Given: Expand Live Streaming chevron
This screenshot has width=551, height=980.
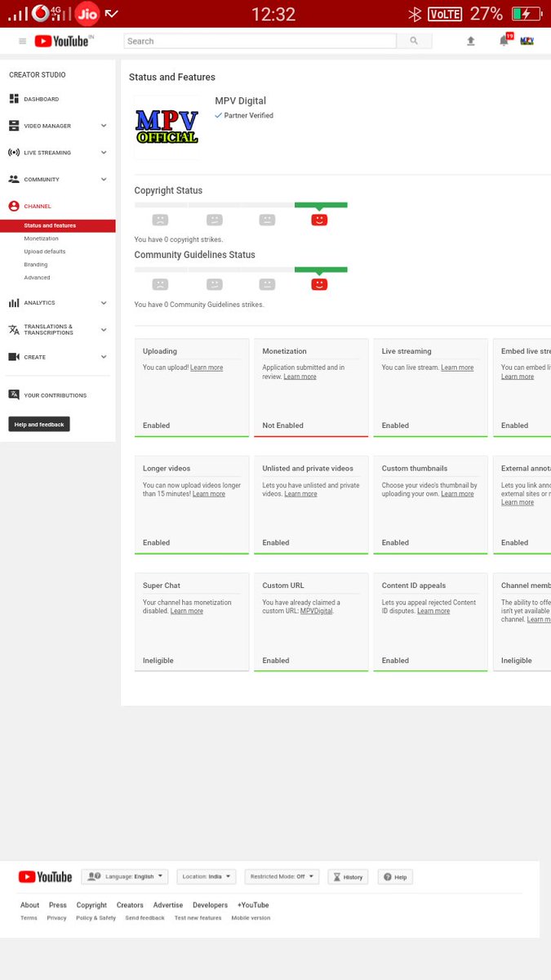Looking at the screenshot, I should (x=104, y=153).
